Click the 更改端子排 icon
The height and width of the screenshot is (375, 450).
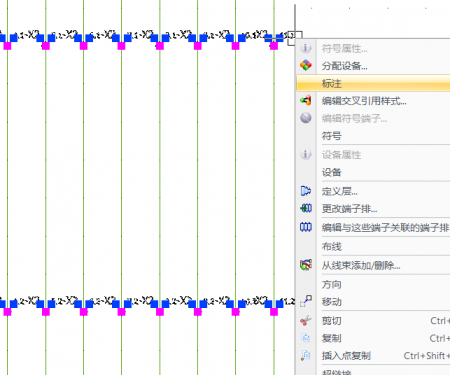306,209
